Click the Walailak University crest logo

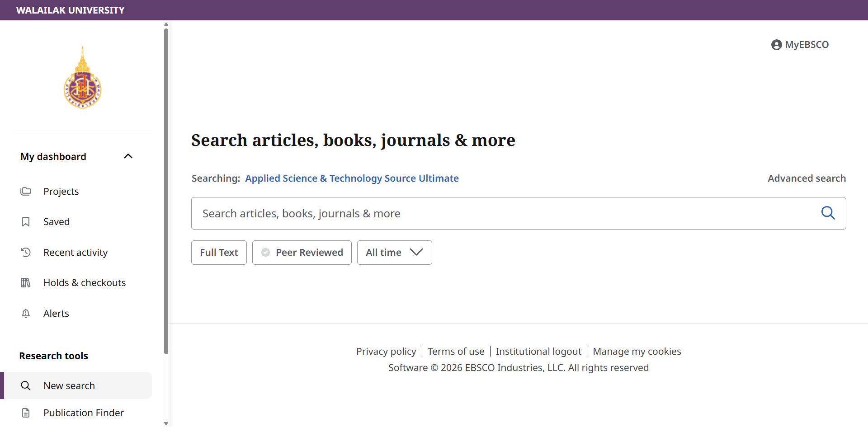tap(82, 78)
